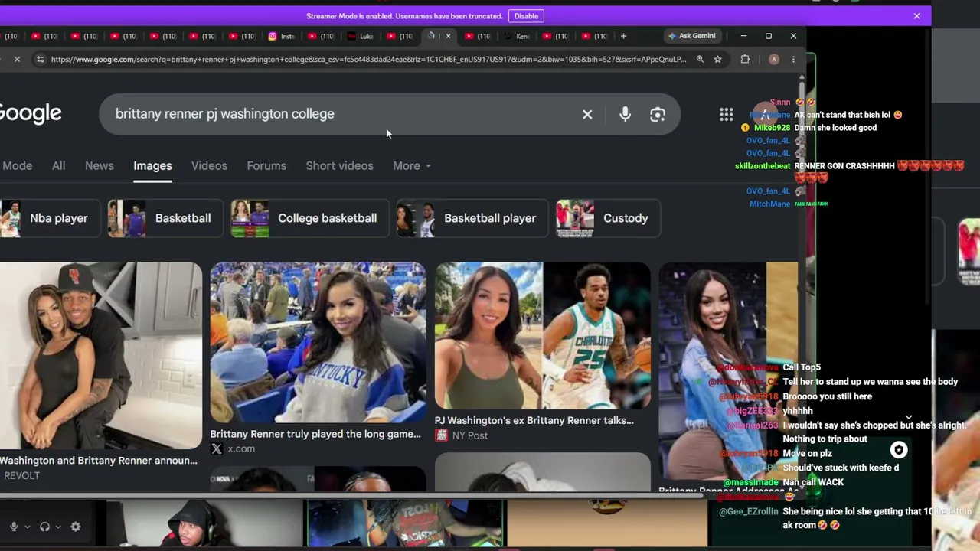Open the x.com source link
This screenshot has width=980, height=551.
(234, 449)
